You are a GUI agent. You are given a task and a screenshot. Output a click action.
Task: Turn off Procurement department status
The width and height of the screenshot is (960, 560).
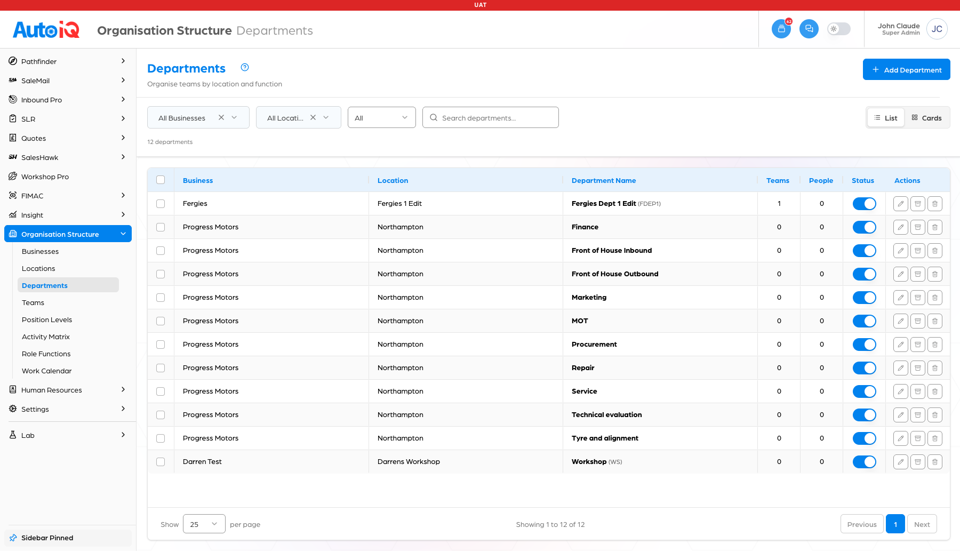(864, 345)
